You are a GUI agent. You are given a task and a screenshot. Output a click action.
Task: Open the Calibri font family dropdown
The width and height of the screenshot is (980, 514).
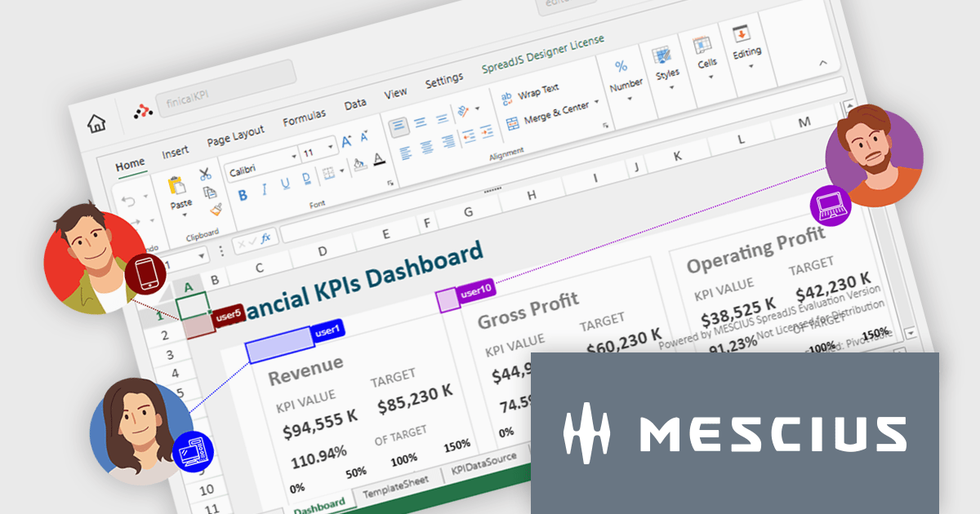(295, 157)
